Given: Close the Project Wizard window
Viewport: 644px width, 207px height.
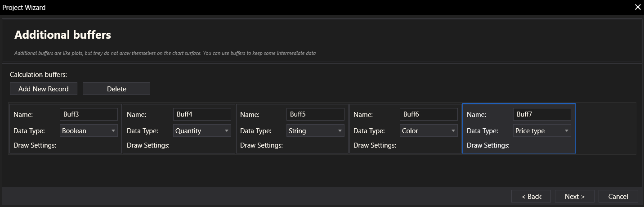Looking at the screenshot, I should click(637, 7).
